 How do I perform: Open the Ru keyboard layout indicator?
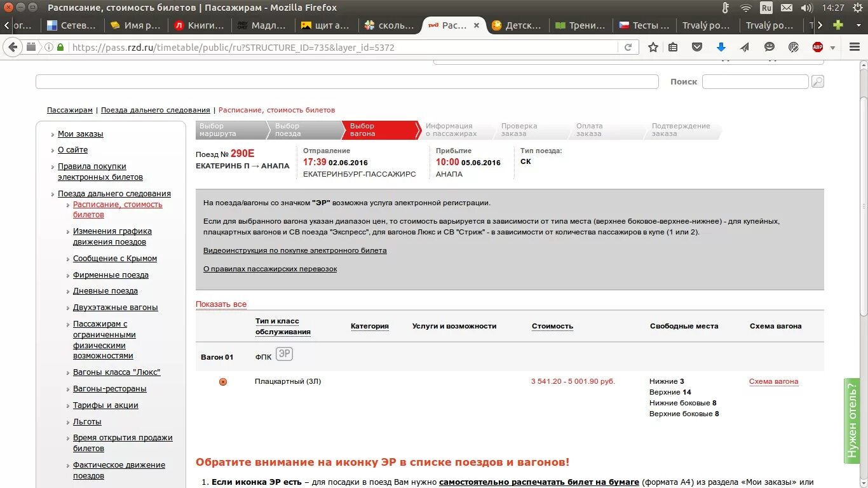[x=766, y=8]
